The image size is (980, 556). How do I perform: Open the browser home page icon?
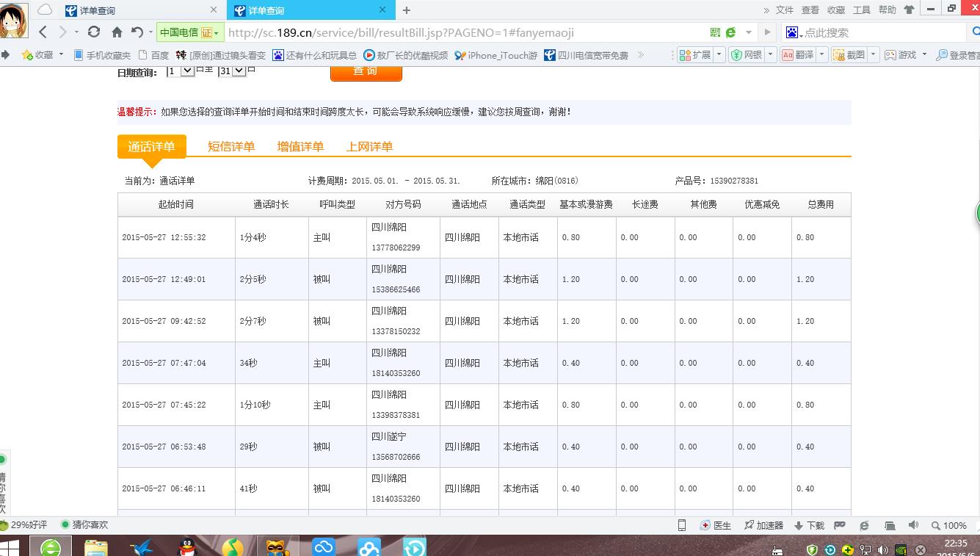click(117, 32)
